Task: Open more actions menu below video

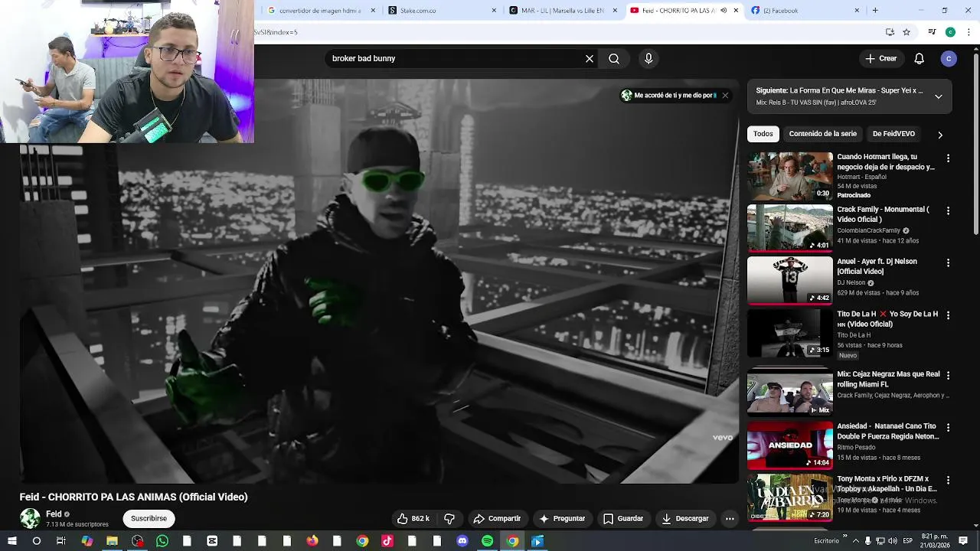Action: pos(730,519)
